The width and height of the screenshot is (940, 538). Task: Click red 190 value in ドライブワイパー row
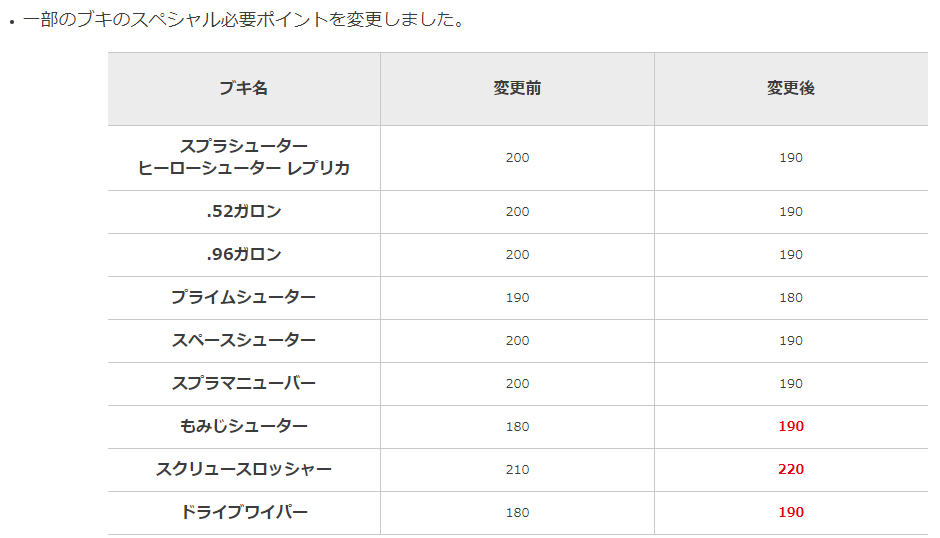coord(791,512)
